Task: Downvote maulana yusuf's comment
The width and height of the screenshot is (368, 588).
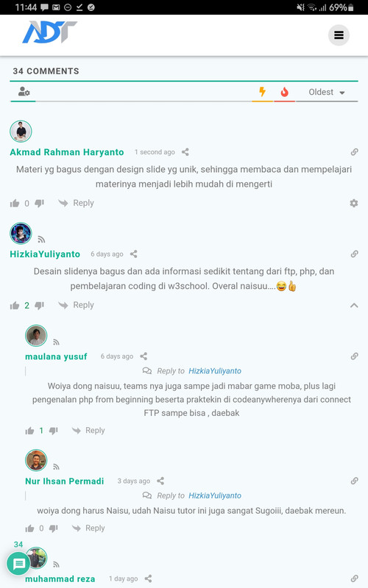Action: click(x=54, y=431)
